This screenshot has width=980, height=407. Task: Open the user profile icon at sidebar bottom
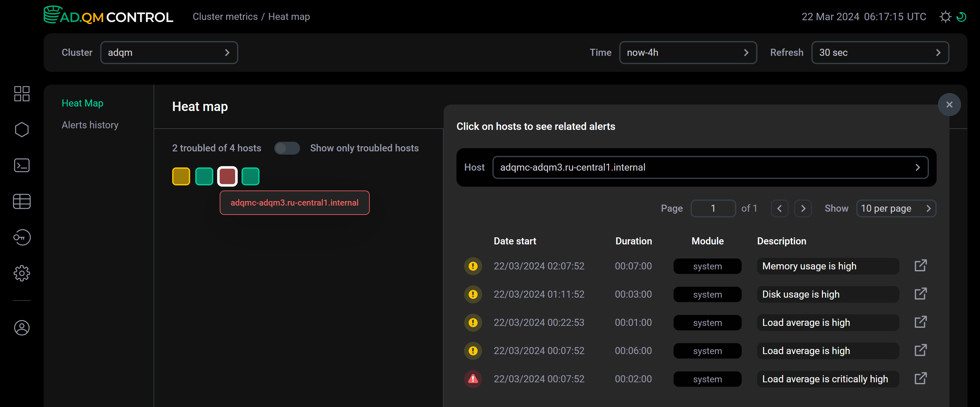[22, 327]
